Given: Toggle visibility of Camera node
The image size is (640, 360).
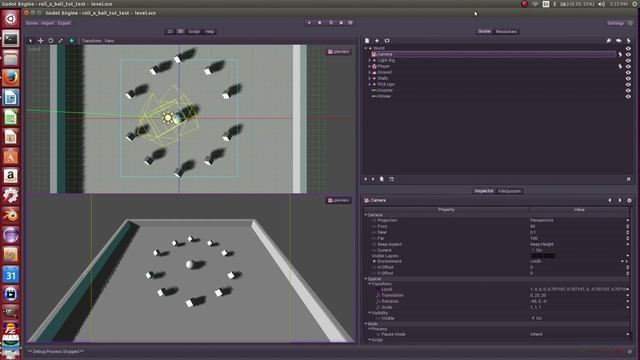Looking at the screenshot, I should coord(629,54).
